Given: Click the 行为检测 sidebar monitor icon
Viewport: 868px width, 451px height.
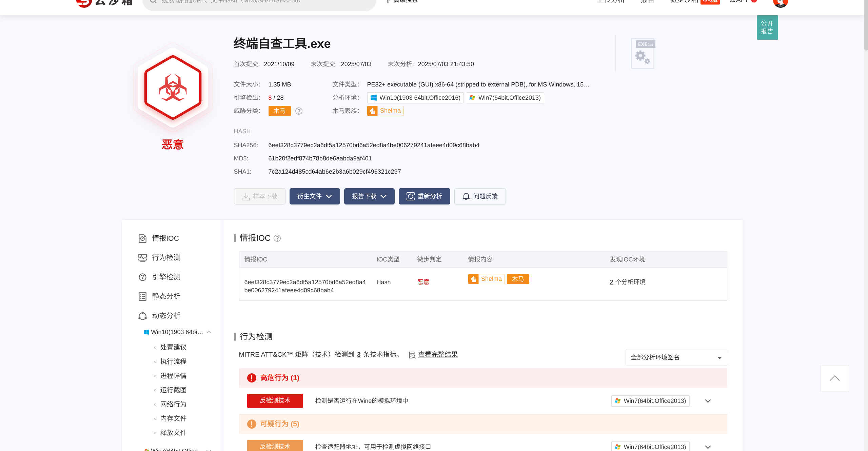Looking at the screenshot, I should click(142, 258).
